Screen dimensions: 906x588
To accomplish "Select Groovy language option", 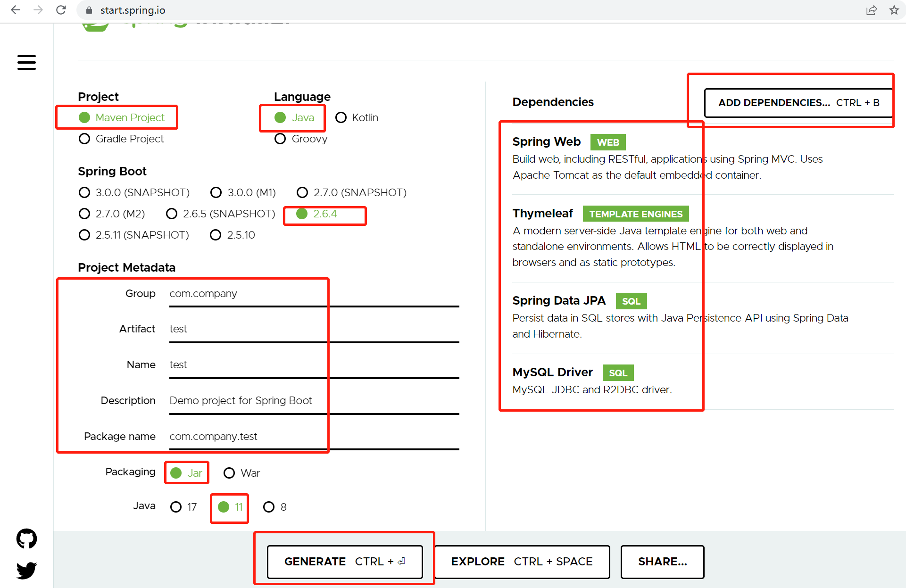I will (x=280, y=139).
